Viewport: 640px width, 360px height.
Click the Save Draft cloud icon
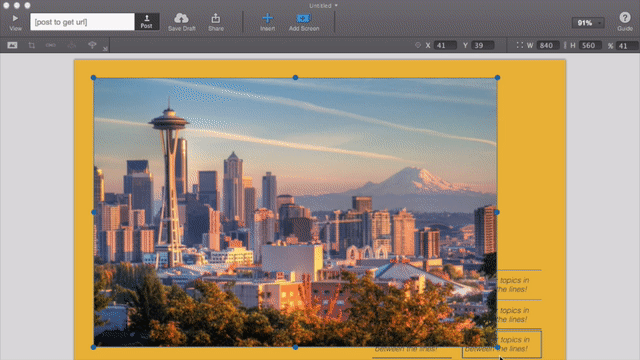181,18
